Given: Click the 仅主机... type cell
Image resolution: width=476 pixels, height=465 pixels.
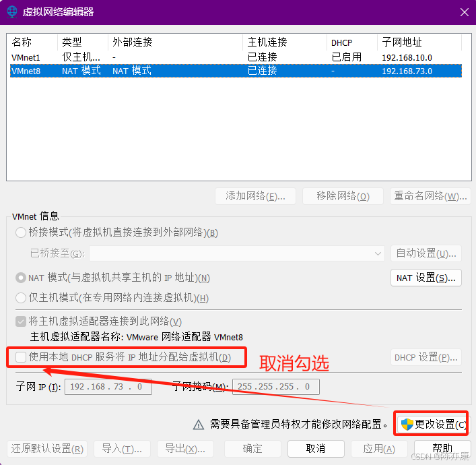Looking at the screenshot, I should [x=81, y=57].
